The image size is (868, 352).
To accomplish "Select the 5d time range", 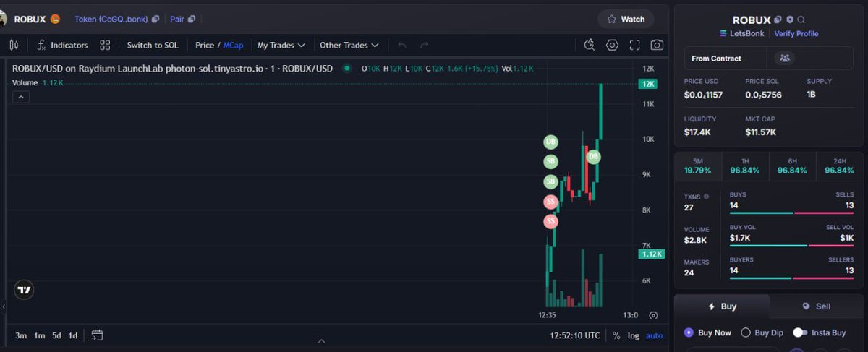I will pyautogui.click(x=56, y=335).
